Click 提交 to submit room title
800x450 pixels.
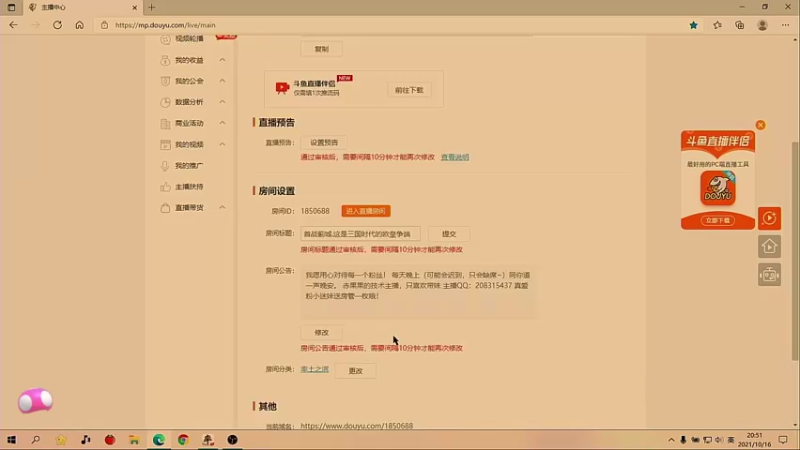tap(449, 234)
